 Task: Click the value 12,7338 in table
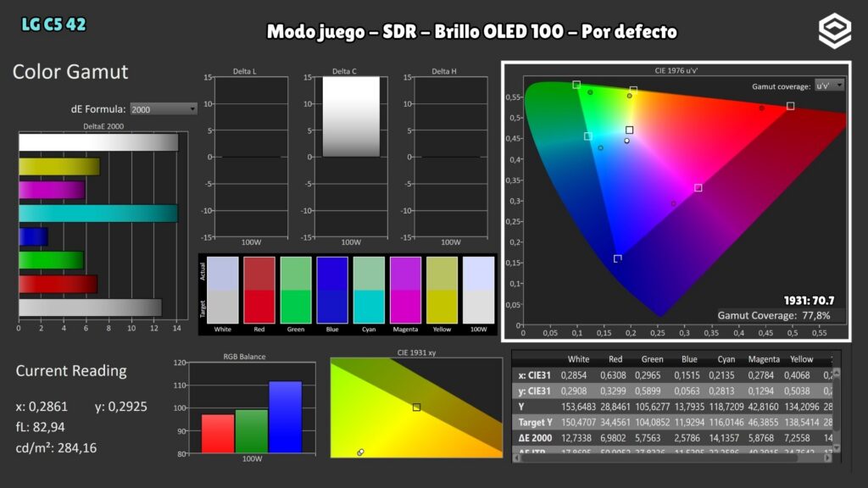[x=578, y=438]
